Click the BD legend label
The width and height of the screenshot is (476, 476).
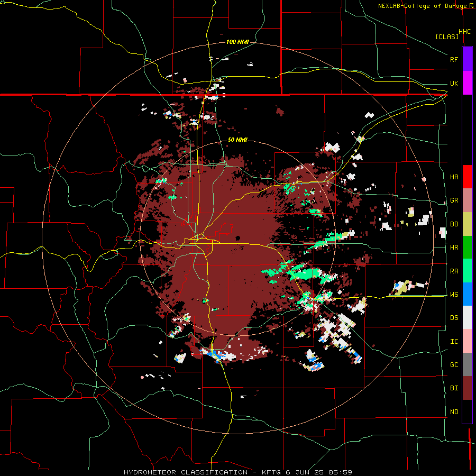tap(454, 224)
